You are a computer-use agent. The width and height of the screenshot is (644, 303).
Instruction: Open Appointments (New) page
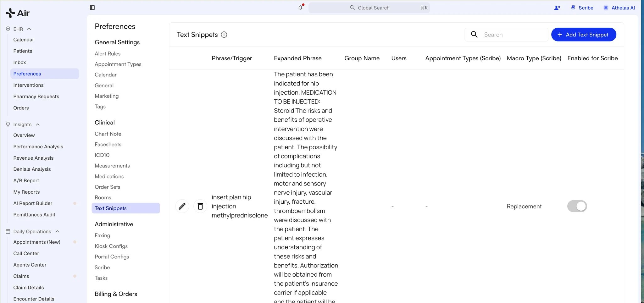tap(37, 242)
